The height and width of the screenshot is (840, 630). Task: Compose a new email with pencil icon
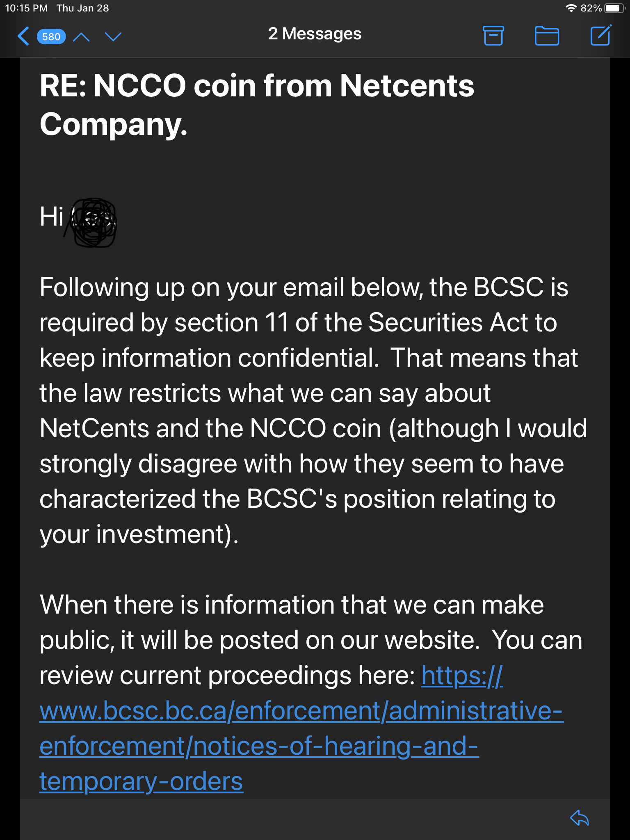(x=601, y=35)
